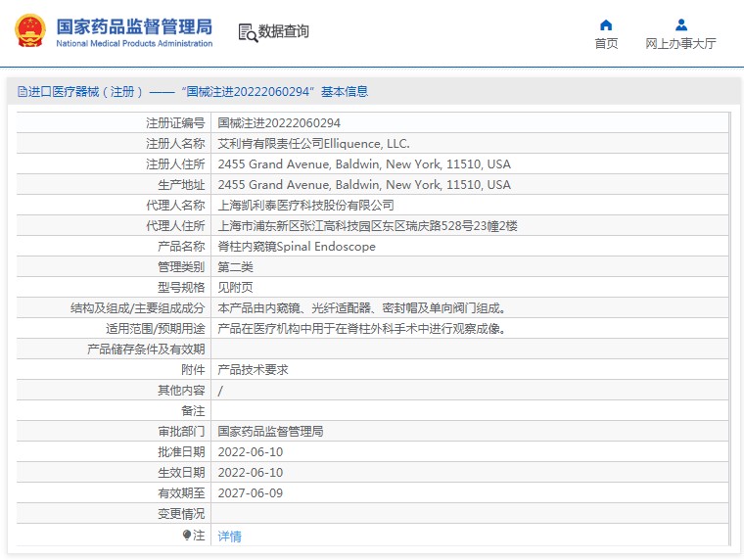Click 国家药品监督管理局 header title
Image resolution: width=744 pixels, height=560 pixels.
[x=134, y=26]
